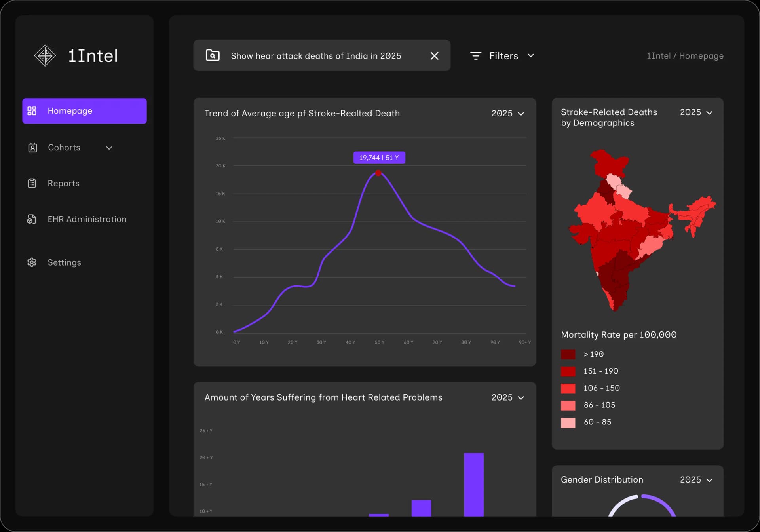
Task: Click the red peak data point on line chart
Action: 378,173
